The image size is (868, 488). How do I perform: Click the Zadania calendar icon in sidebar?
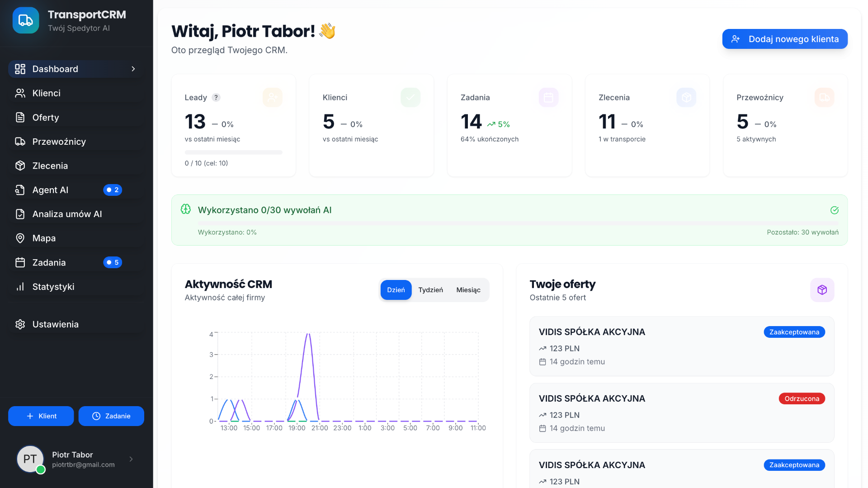(x=20, y=262)
